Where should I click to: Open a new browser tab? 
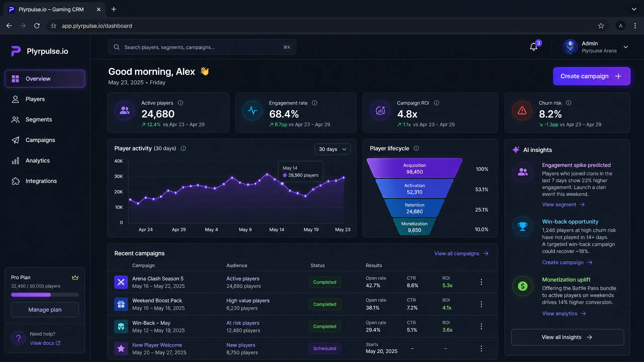(x=114, y=9)
